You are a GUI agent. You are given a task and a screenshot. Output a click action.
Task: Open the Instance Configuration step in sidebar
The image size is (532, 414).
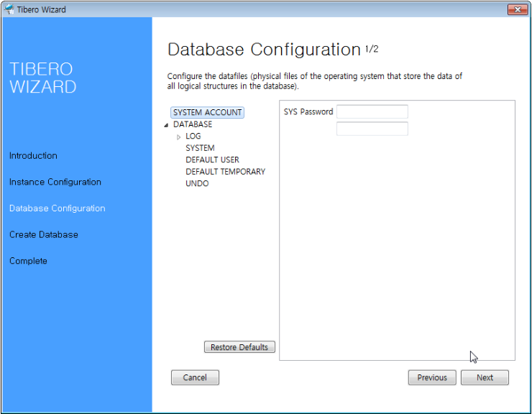point(55,183)
